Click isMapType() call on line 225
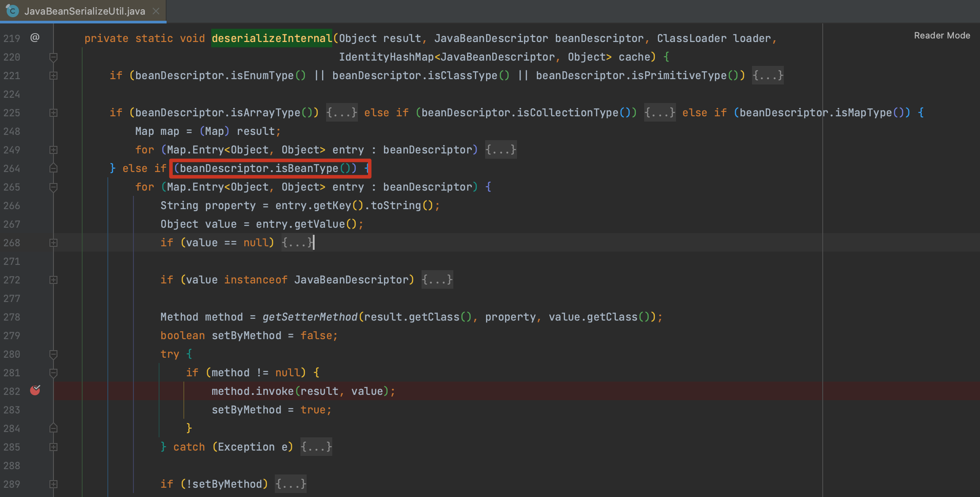The image size is (980, 497). pyautogui.click(x=870, y=113)
